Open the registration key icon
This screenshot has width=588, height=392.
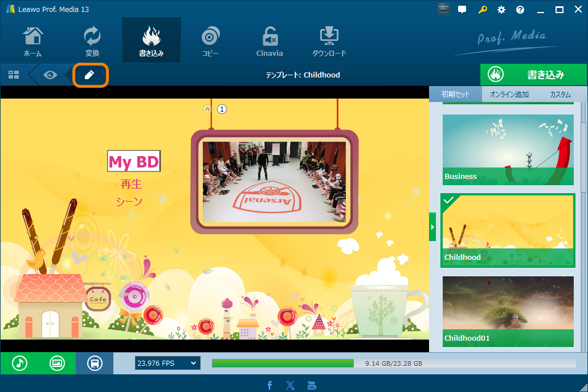coord(482,9)
